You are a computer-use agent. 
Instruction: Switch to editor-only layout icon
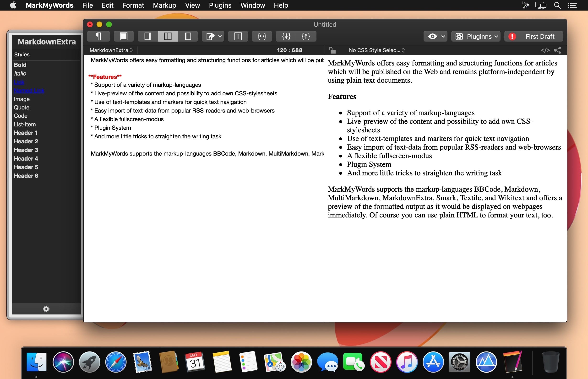[x=147, y=36]
